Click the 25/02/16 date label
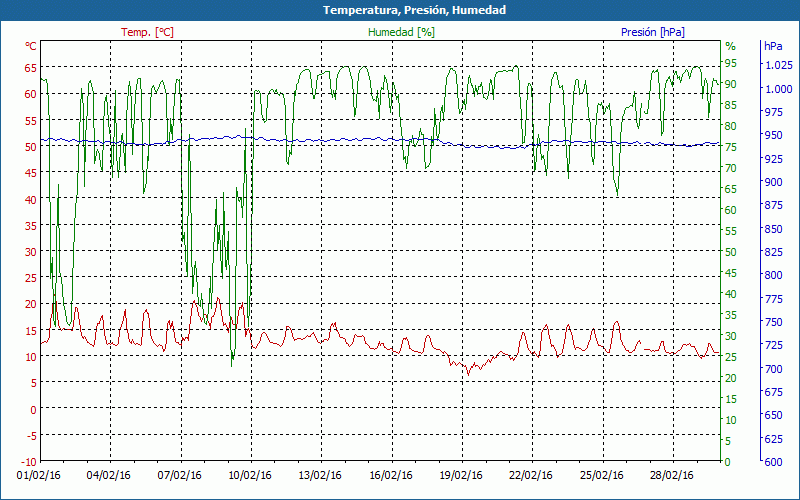This screenshot has width=800, height=500. (x=601, y=476)
